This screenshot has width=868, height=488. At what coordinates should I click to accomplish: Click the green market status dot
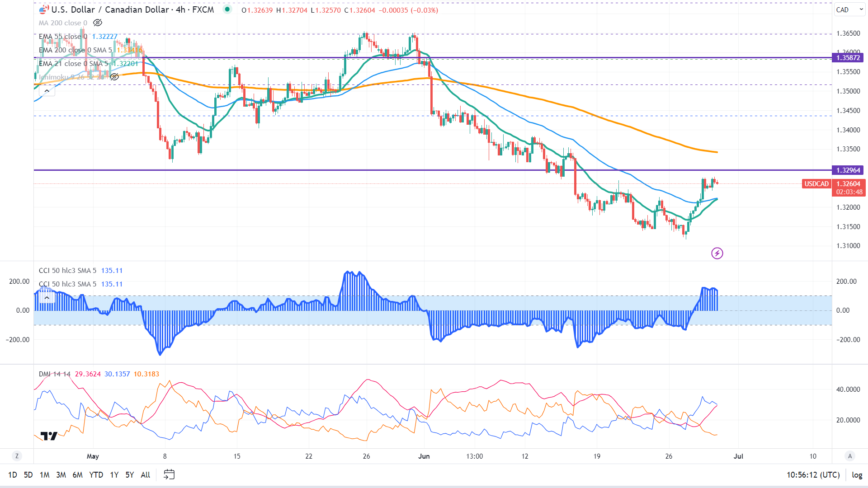(x=227, y=9)
